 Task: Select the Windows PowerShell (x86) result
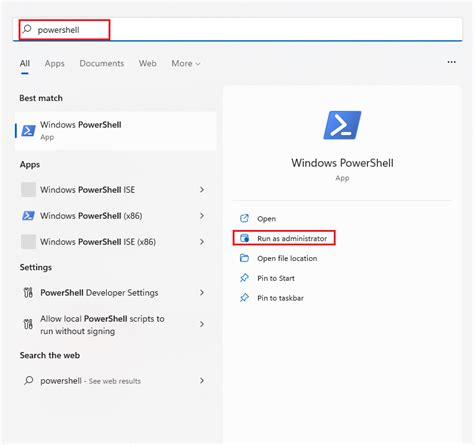tap(115, 216)
